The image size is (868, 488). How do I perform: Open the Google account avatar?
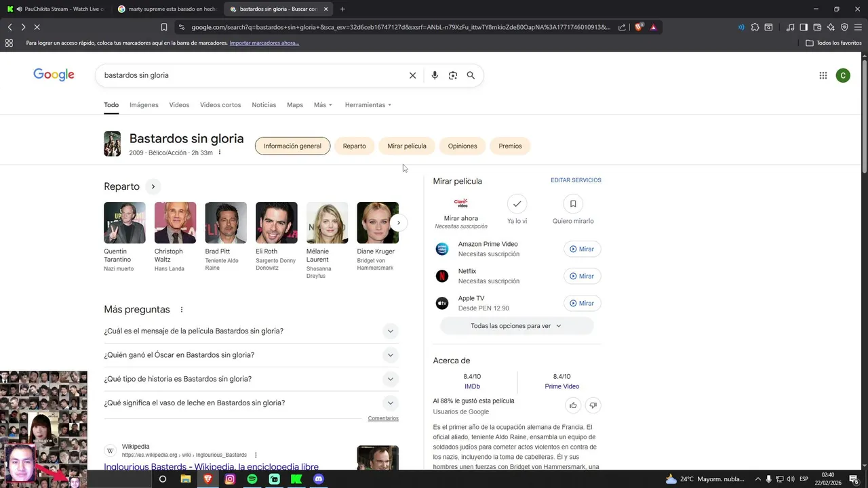[843, 75]
